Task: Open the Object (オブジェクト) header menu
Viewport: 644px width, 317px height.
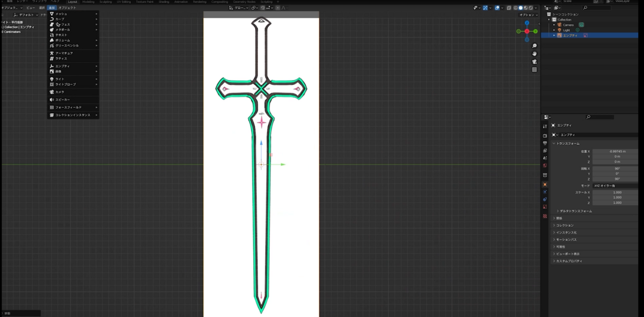Action: click(x=67, y=8)
